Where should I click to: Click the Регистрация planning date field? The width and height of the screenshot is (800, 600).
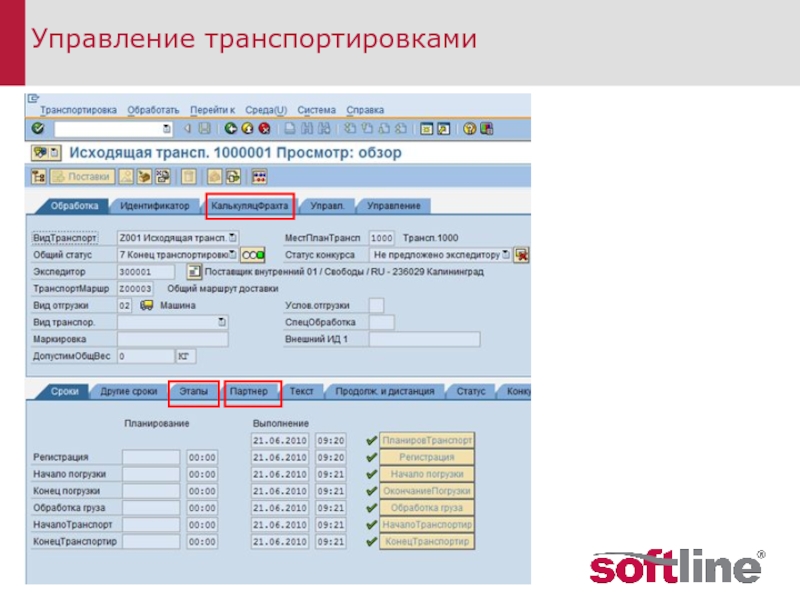(x=151, y=457)
